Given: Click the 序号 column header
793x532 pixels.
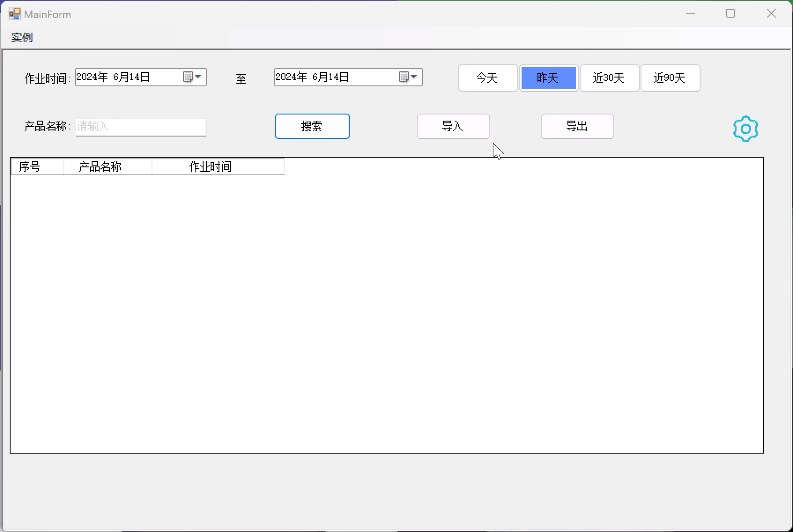Looking at the screenshot, I should pyautogui.click(x=37, y=167).
